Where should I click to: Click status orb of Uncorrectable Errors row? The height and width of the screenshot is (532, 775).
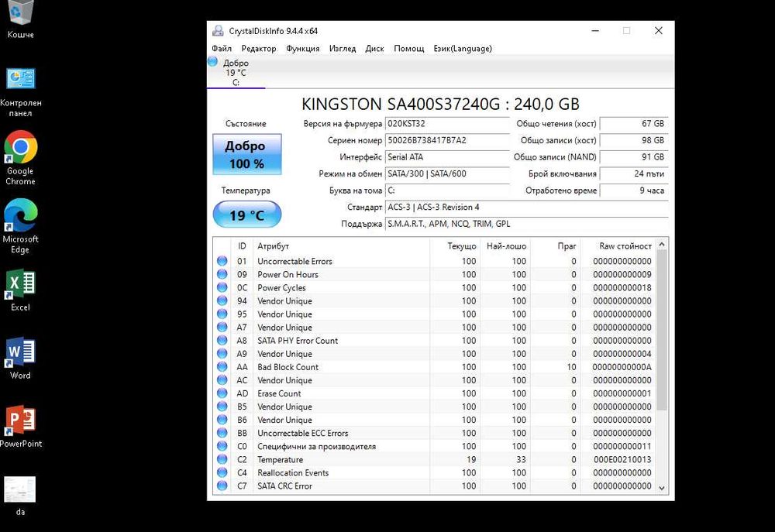click(x=222, y=261)
